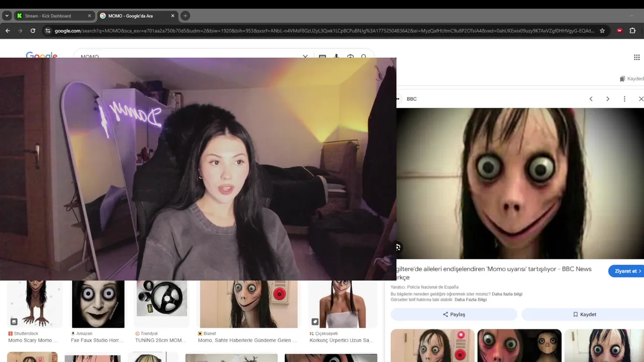Bookmark this page with the star
The image size is (644, 362).
coord(602,31)
